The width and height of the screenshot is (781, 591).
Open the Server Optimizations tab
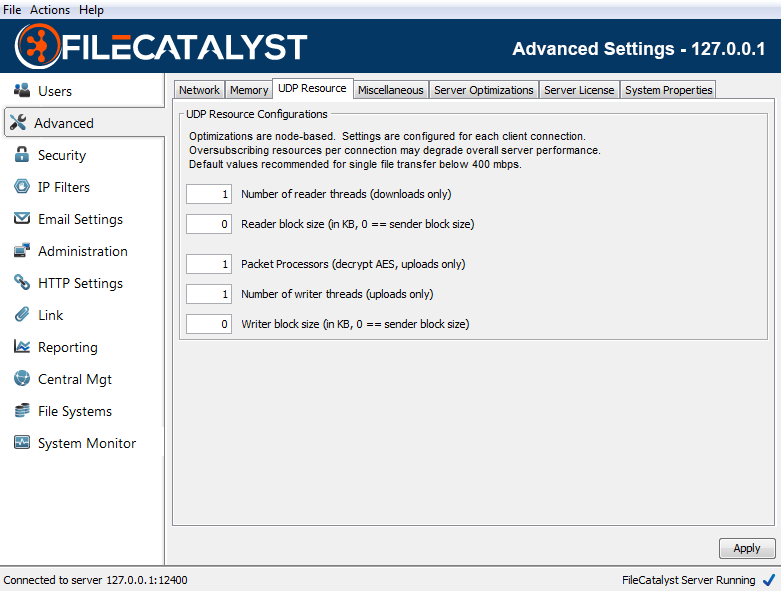(x=484, y=90)
